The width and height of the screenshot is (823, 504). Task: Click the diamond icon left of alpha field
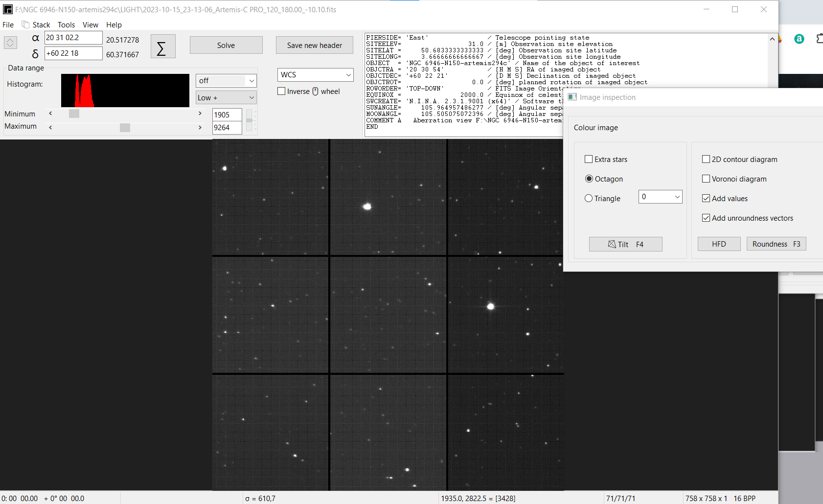tap(10, 43)
